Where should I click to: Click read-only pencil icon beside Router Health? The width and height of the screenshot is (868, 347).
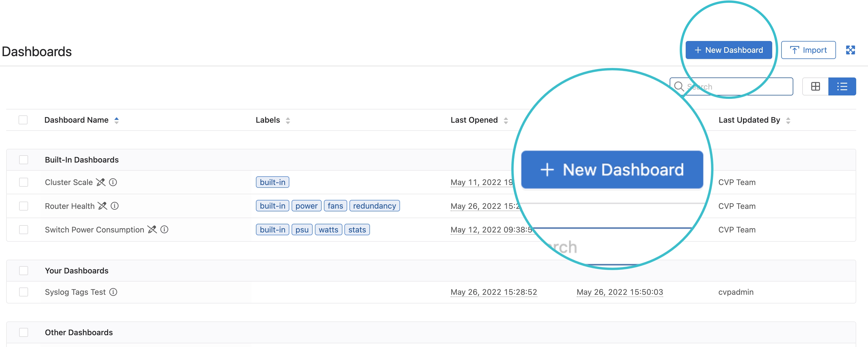tap(103, 206)
